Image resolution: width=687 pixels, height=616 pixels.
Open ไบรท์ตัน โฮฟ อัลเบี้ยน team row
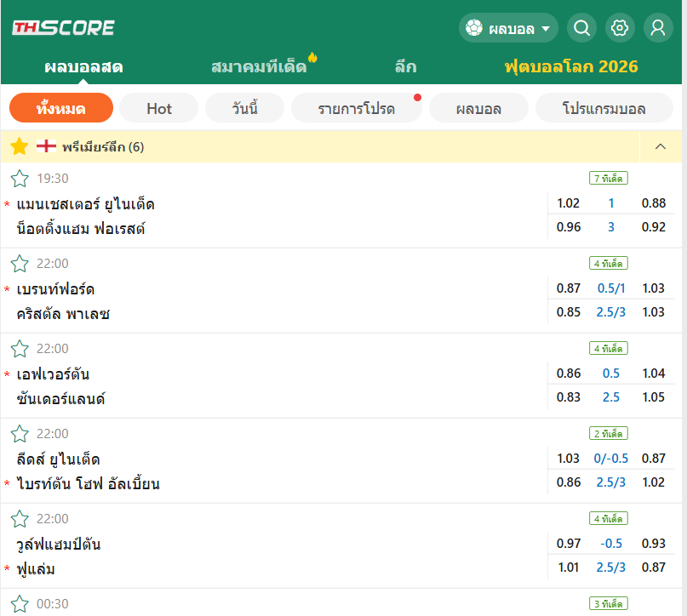[x=88, y=483]
